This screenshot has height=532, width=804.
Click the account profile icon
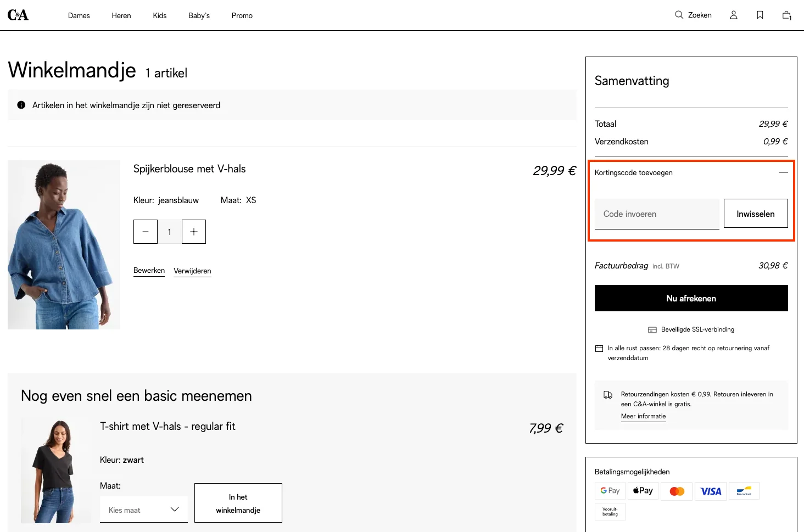tap(733, 15)
